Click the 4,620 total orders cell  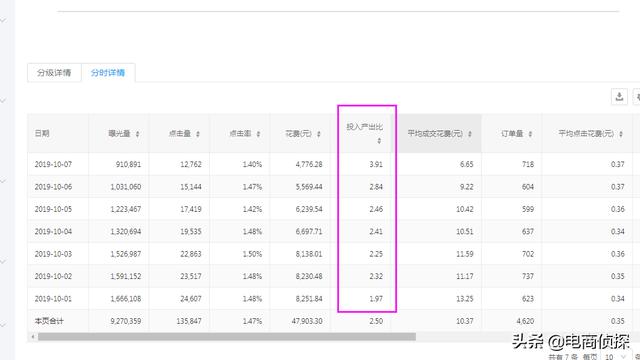pos(525,321)
